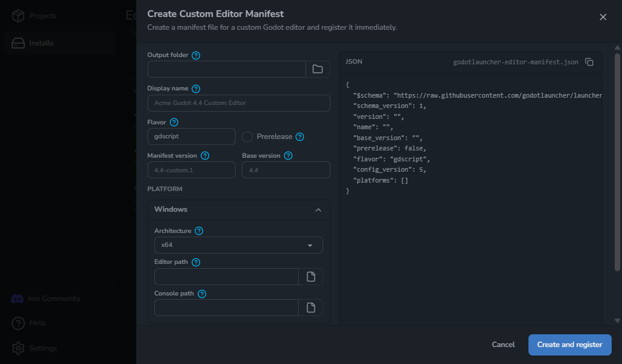Browse for output folder with folder icon
Viewport: 622px width, 364px height.
click(317, 69)
